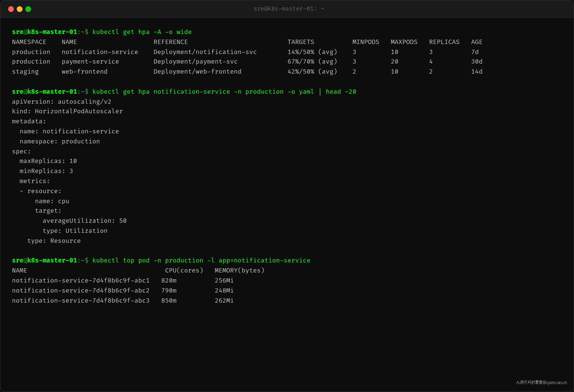Viewport: 574px width, 392px height.
Task: Click the green maximize window button
Action: [28, 9]
